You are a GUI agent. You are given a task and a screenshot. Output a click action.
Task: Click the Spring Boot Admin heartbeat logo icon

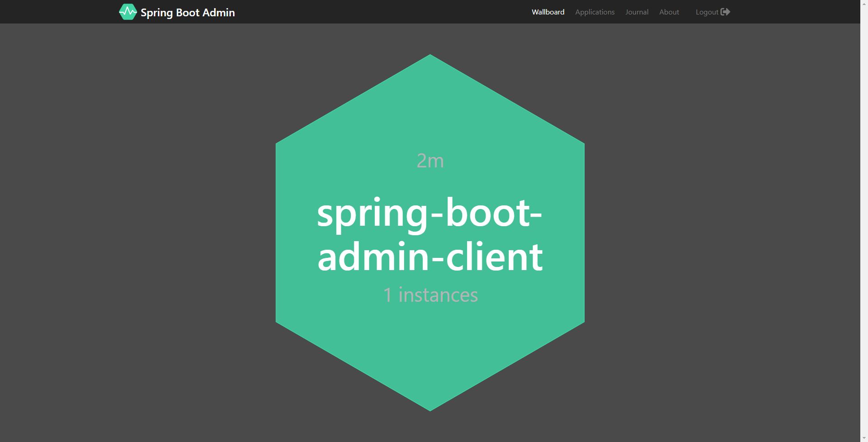[x=128, y=12]
